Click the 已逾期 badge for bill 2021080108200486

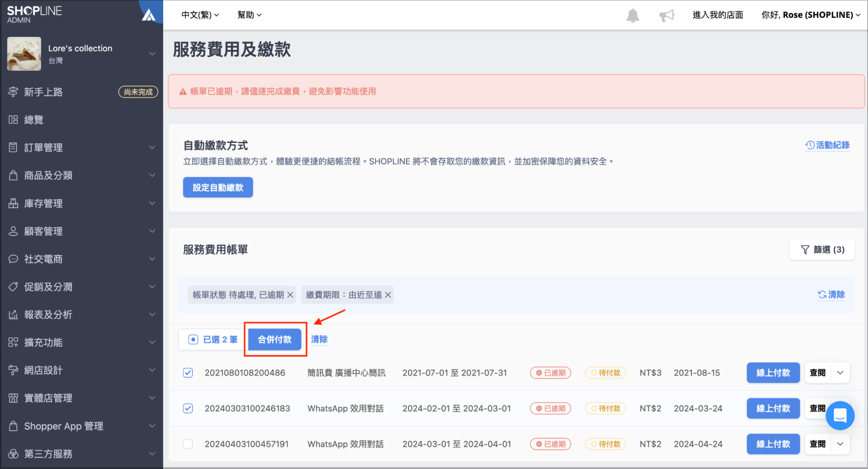tap(551, 373)
